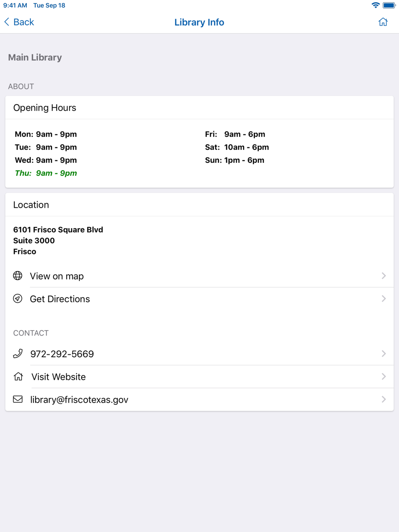Screen dimensions: 399x532
Task: Click the phone handset icon
Action: coord(18,353)
